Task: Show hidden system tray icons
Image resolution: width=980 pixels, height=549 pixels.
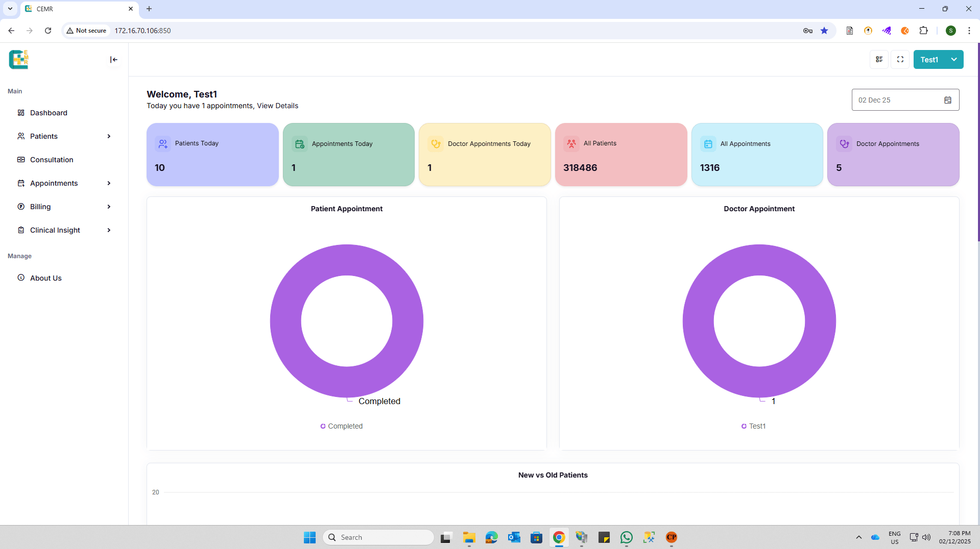Action: point(859,537)
